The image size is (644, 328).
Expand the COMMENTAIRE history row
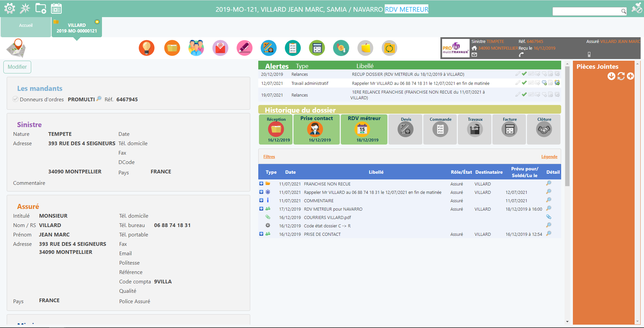[x=261, y=201]
